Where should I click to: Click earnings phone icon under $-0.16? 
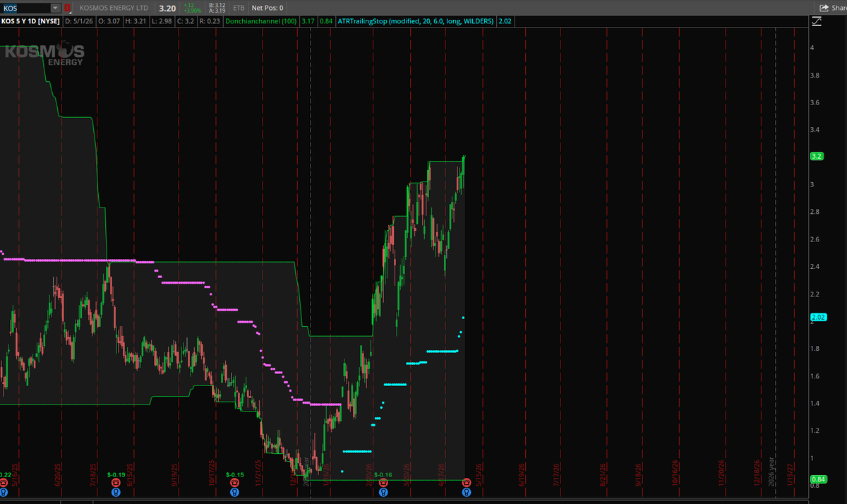383,482
